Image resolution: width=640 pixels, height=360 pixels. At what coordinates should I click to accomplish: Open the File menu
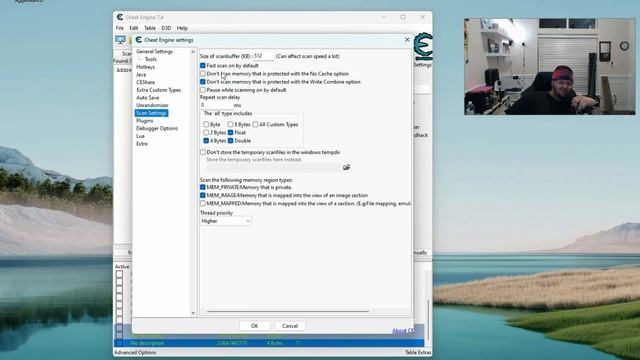[x=120, y=28]
